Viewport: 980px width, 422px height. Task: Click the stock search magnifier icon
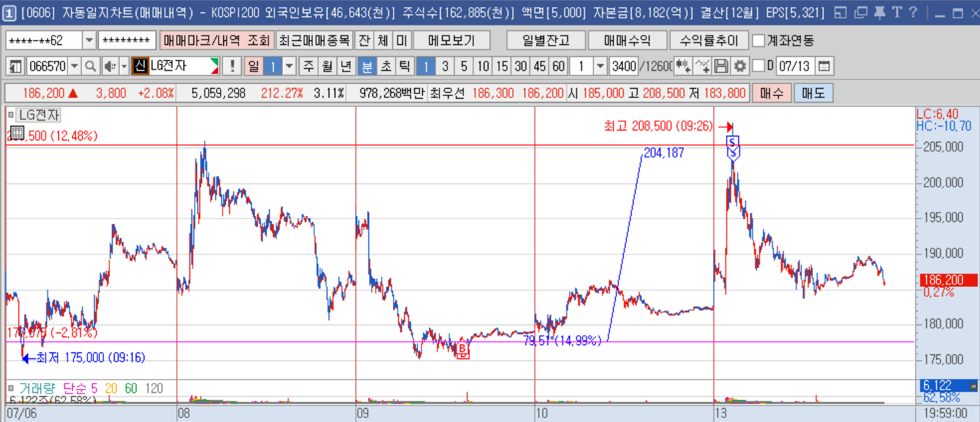91,66
